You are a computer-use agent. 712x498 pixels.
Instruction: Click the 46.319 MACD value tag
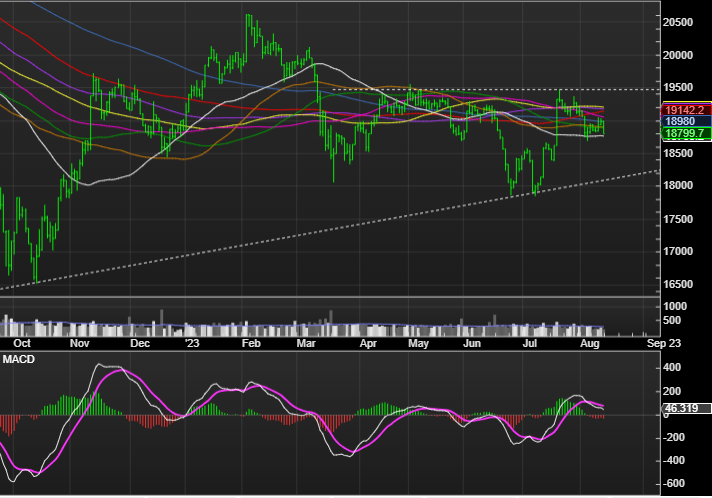687,409
